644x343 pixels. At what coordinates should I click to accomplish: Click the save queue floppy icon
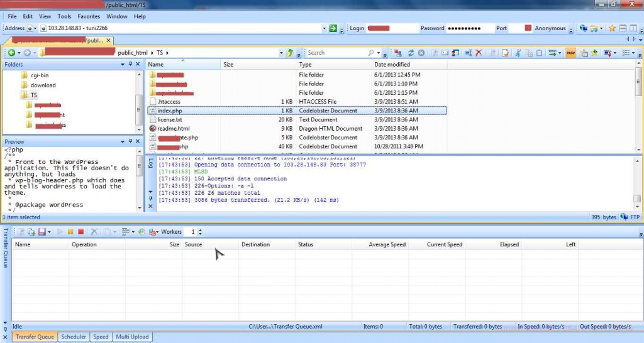pos(42,232)
